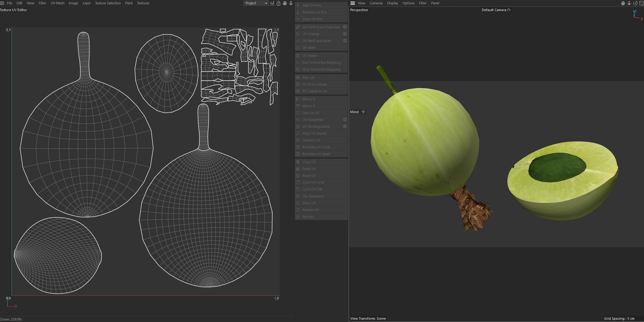Click the orbit rotate icon in Perspective viewport
Screen dimensions: 644x322
click(635, 3)
